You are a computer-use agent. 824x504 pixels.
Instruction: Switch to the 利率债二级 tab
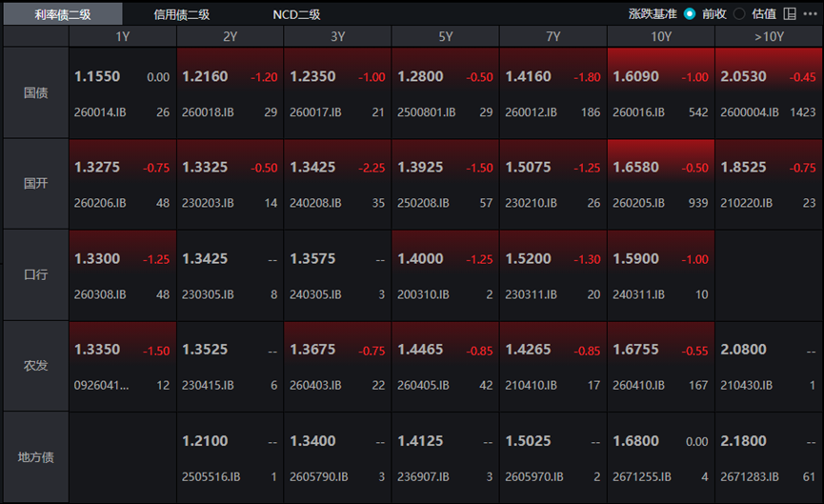click(x=63, y=14)
